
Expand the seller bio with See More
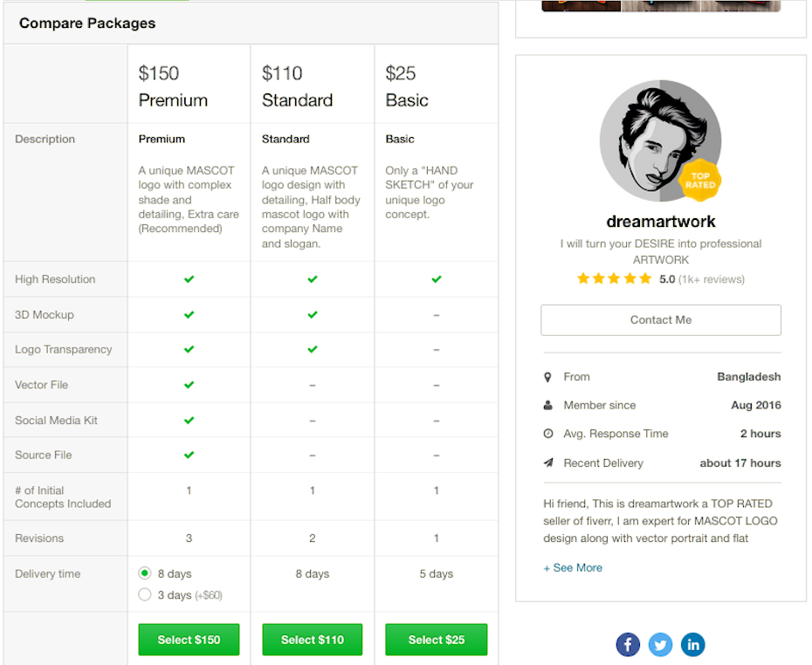click(x=572, y=567)
